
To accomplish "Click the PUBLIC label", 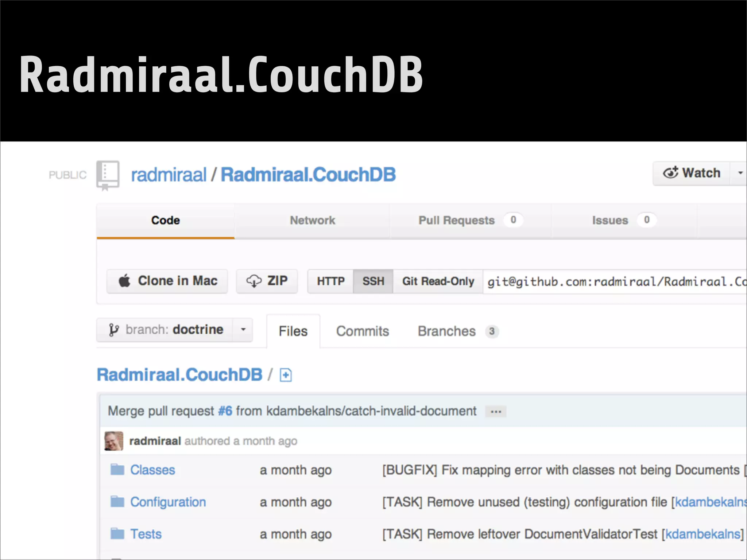I will [x=67, y=175].
